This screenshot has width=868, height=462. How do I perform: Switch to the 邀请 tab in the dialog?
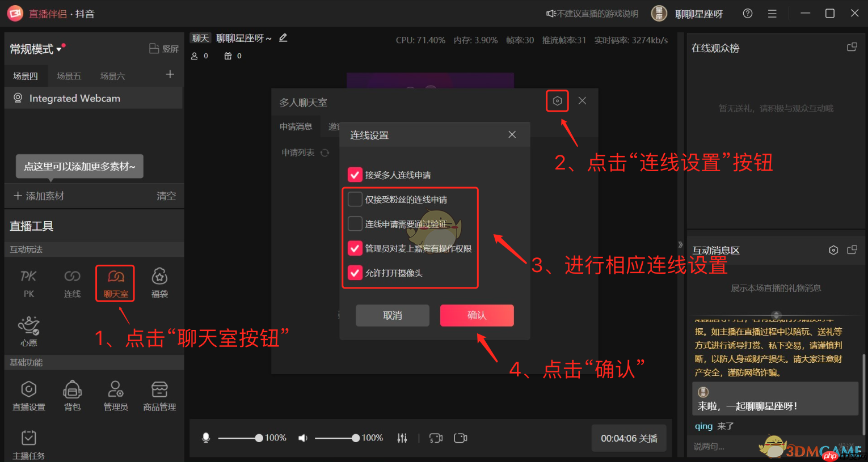[335, 126]
